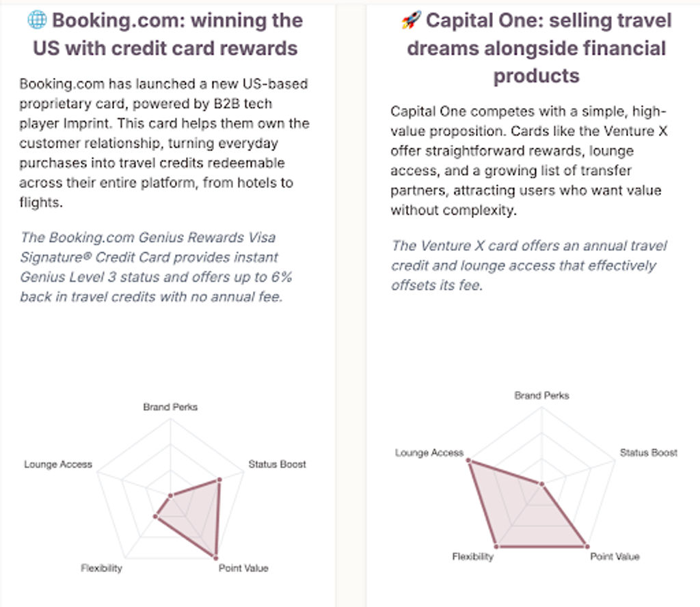Click Lounge Access label on Booking.com radar chart
The width and height of the screenshot is (700, 607).
point(58,464)
